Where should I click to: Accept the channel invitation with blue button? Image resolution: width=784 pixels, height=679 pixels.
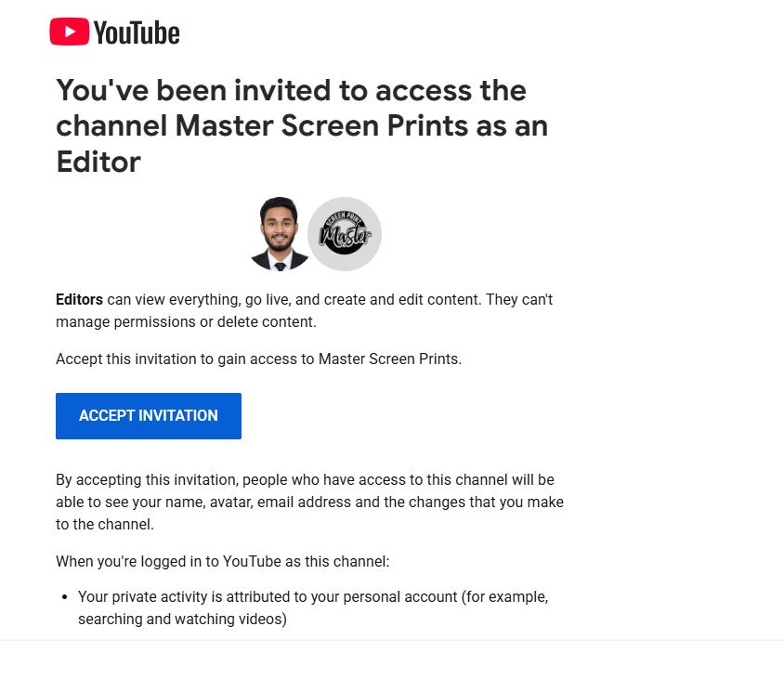click(x=149, y=416)
